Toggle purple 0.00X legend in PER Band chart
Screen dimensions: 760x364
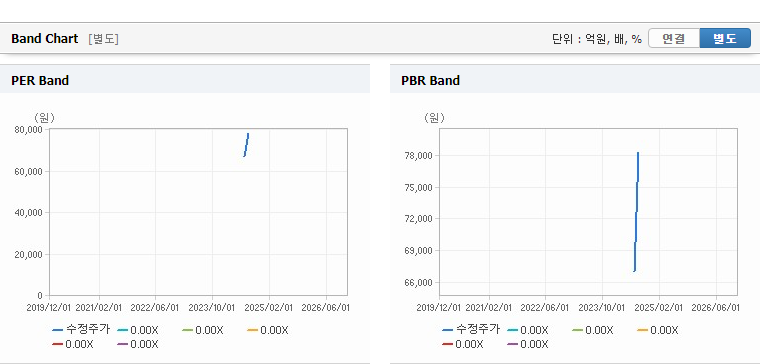tap(138, 344)
